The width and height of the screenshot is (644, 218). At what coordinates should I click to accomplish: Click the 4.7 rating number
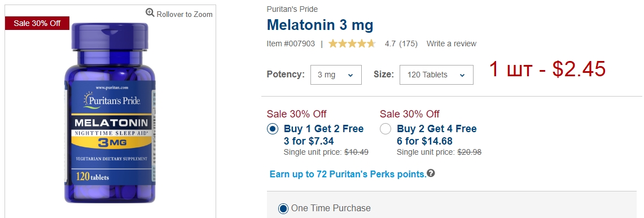pyautogui.click(x=390, y=43)
